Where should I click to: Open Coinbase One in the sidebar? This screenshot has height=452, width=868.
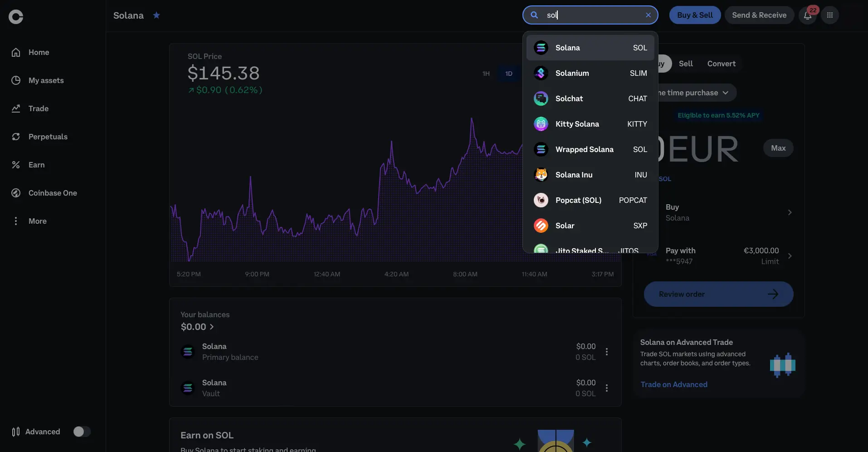[x=44, y=193]
